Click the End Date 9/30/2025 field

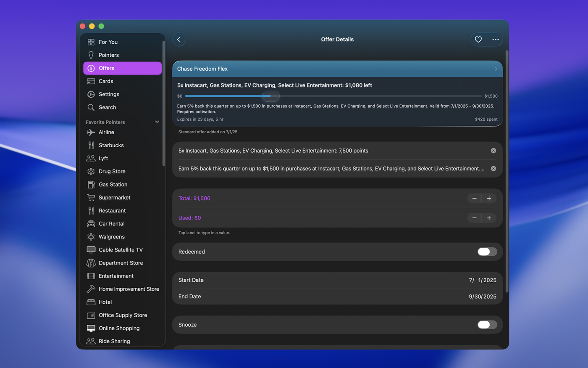(x=482, y=297)
